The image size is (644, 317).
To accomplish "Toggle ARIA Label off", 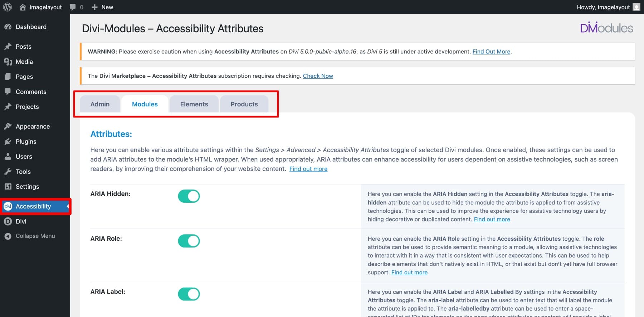I will click(189, 294).
